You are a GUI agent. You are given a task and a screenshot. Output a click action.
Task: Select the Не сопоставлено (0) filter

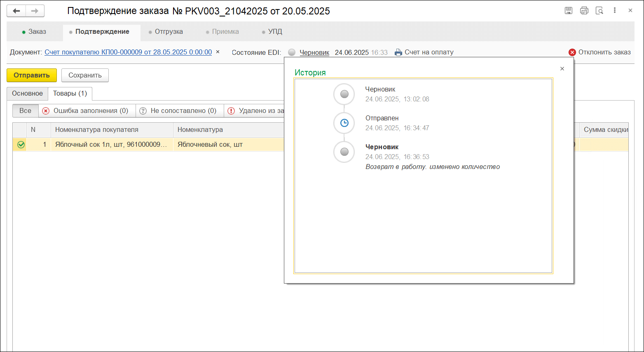pos(179,111)
